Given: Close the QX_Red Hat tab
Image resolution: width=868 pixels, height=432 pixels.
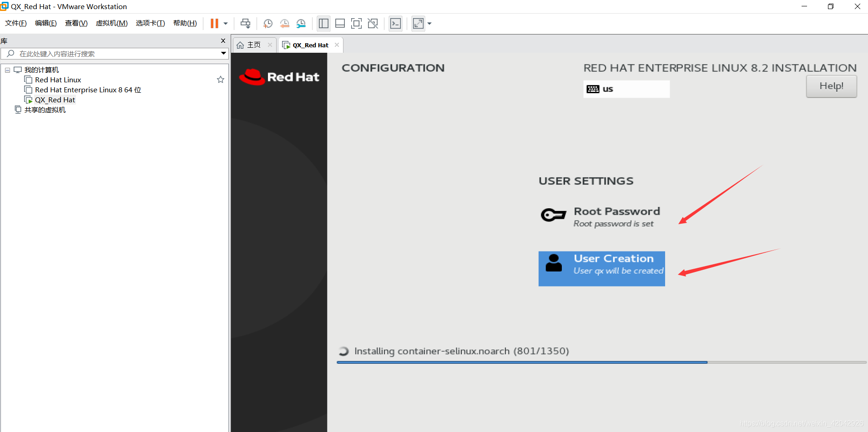Looking at the screenshot, I should (x=337, y=45).
